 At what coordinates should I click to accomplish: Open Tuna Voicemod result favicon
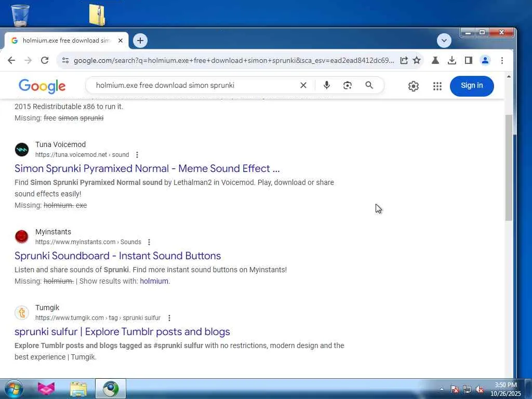(22, 150)
